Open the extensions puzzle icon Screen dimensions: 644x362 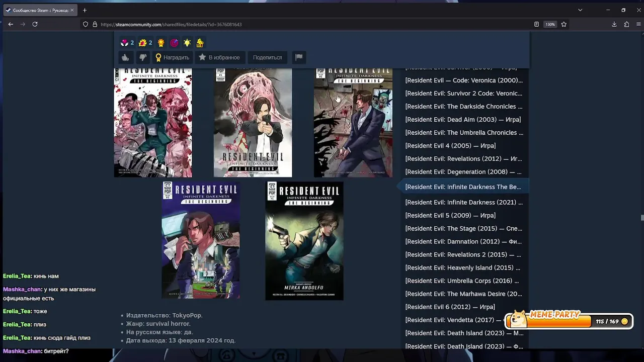click(x=626, y=24)
